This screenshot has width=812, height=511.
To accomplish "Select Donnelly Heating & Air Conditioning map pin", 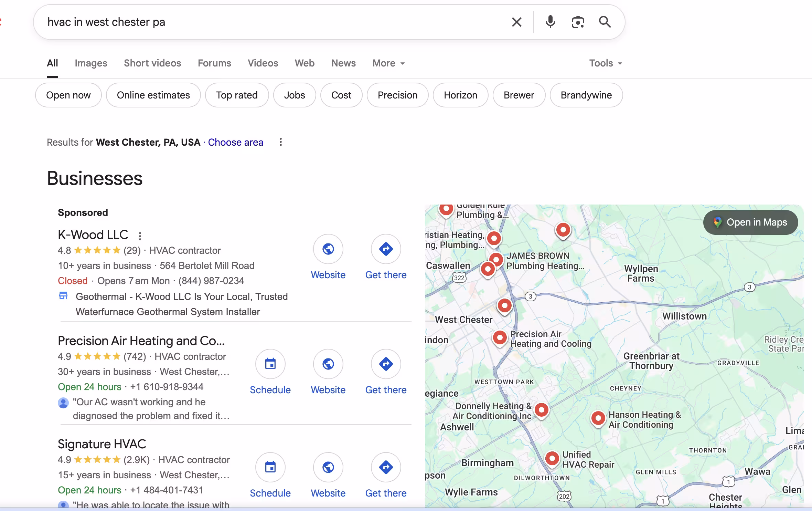I will 542,410.
